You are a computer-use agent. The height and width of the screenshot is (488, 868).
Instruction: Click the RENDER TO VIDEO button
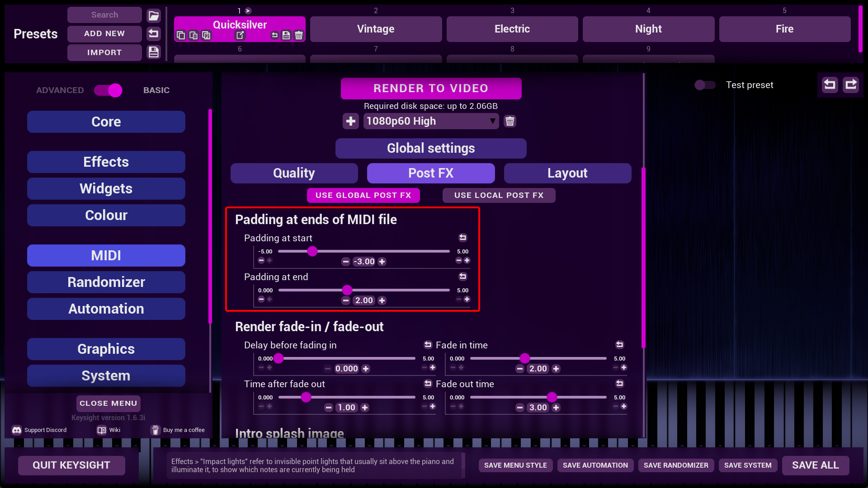[x=431, y=88]
